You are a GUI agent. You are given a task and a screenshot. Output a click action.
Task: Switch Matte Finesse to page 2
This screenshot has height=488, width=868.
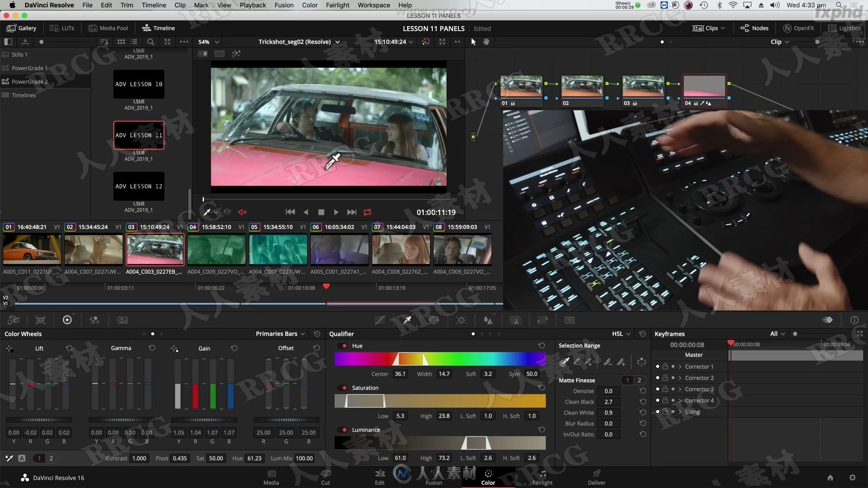pyautogui.click(x=639, y=380)
